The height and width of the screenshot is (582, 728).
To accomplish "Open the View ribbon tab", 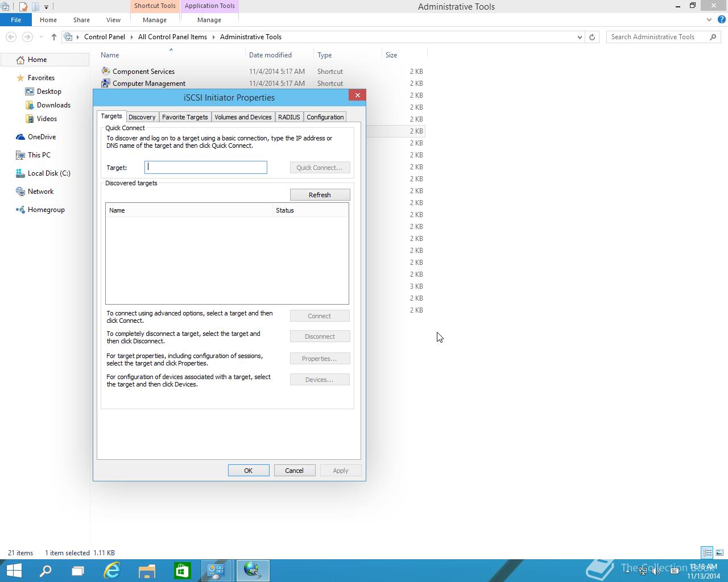I will [x=113, y=20].
